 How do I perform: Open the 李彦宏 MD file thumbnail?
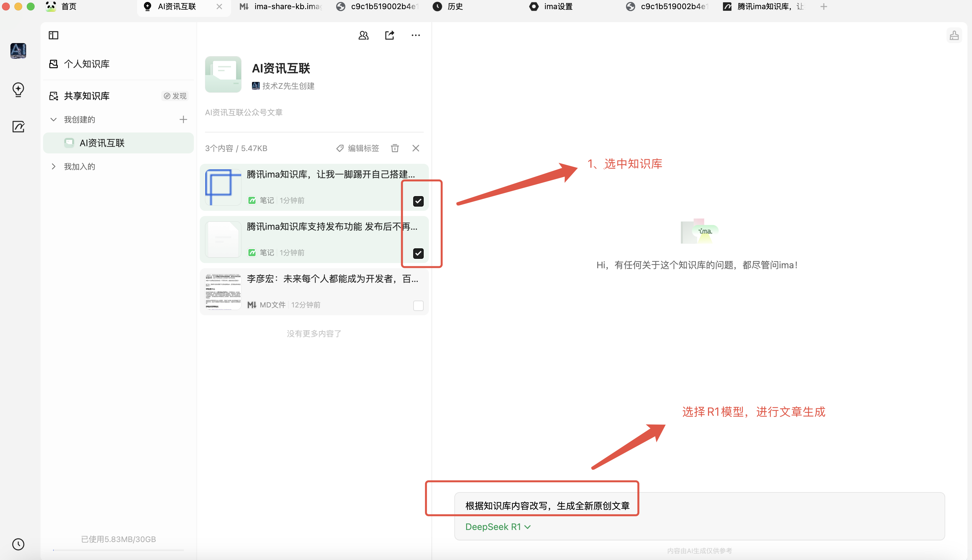[x=223, y=291]
